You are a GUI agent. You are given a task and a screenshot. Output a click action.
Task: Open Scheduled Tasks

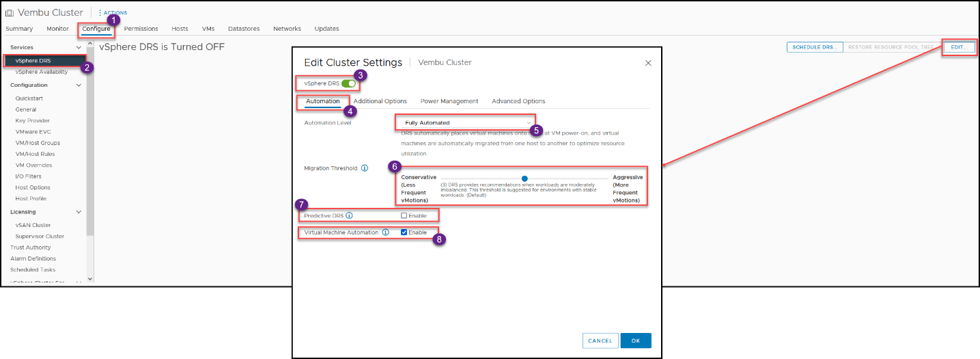33,269
